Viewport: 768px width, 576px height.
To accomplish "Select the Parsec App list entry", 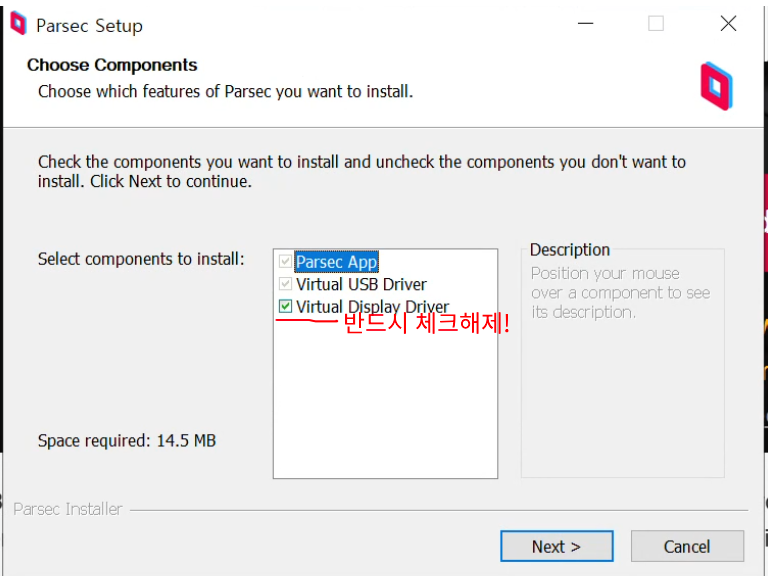I will (336, 262).
